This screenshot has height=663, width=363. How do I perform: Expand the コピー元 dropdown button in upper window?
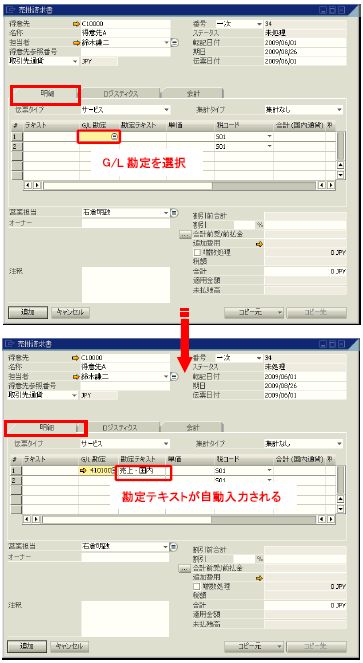279,312
